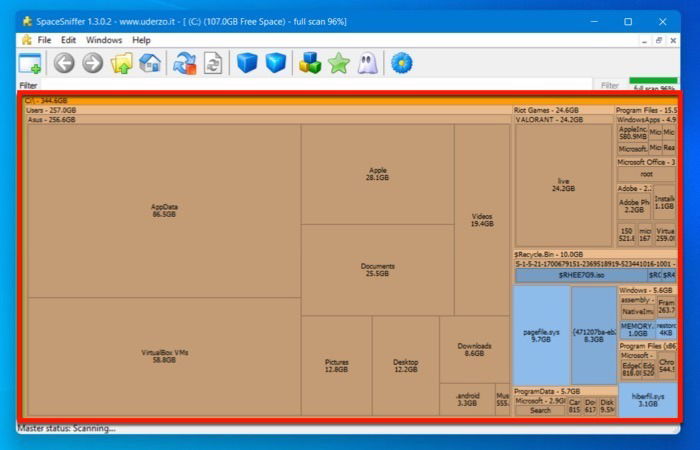Select the Downloads 8.6GB block
The image size is (700, 450).
(474, 349)
